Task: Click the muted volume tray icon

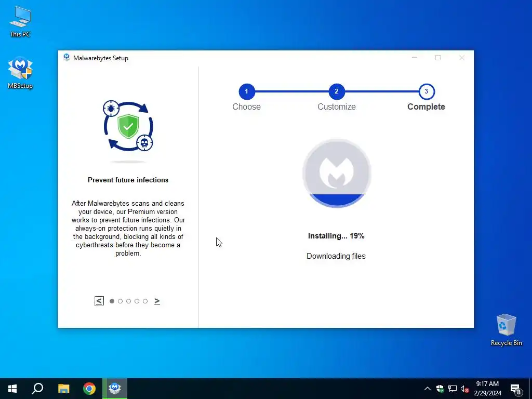Action: pos(464,389)
